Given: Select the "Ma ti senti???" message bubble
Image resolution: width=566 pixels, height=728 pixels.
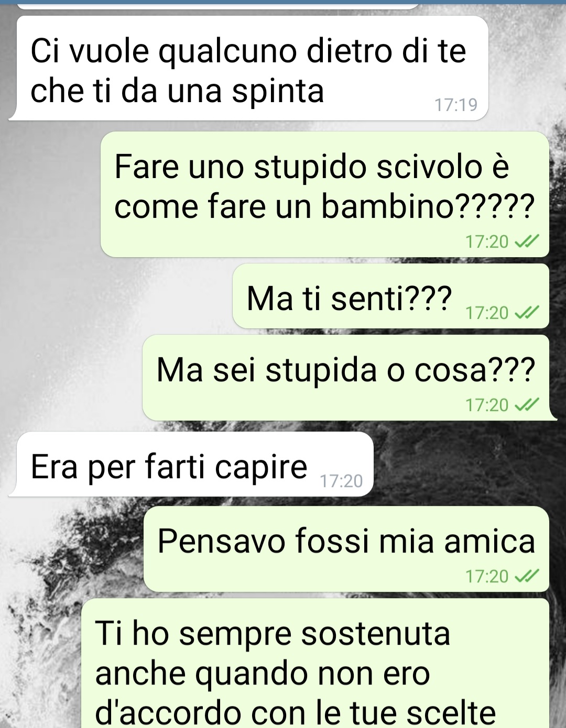Looking at the screenshot, I should [391, 296].
